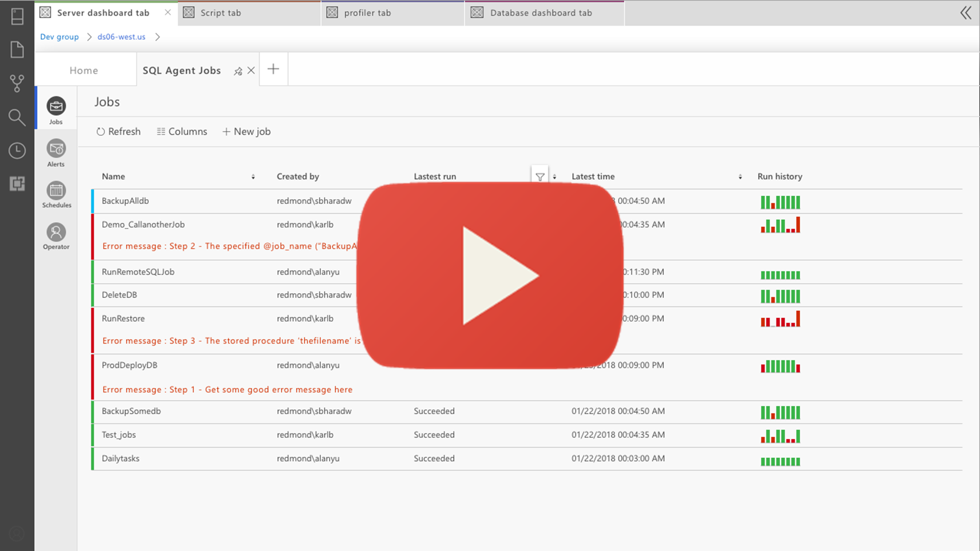Select the Dailytasks job
Viewport: 980px width, 551px height.
[x=527, y=458]
